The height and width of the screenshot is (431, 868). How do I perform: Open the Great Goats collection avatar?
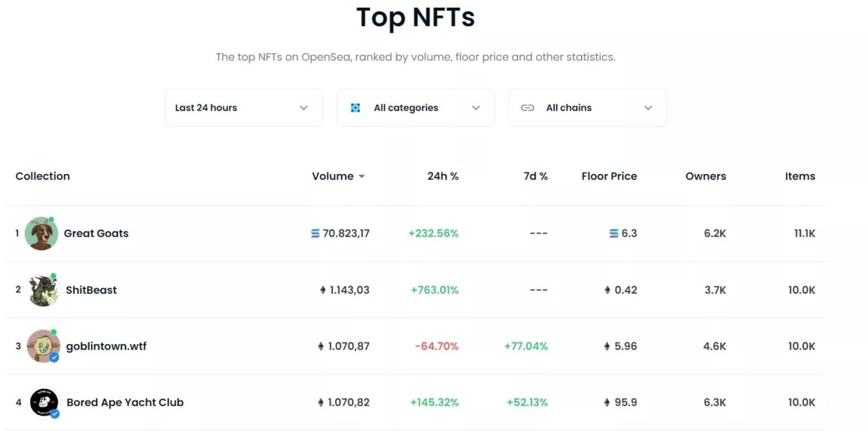(x=41, y=234)
